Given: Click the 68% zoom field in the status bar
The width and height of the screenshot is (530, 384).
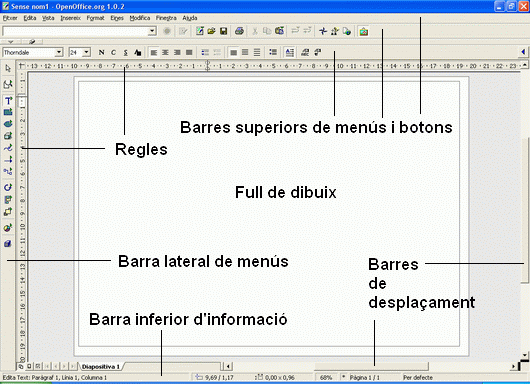Looking at the screenshot, I should [x=326, y=377].
